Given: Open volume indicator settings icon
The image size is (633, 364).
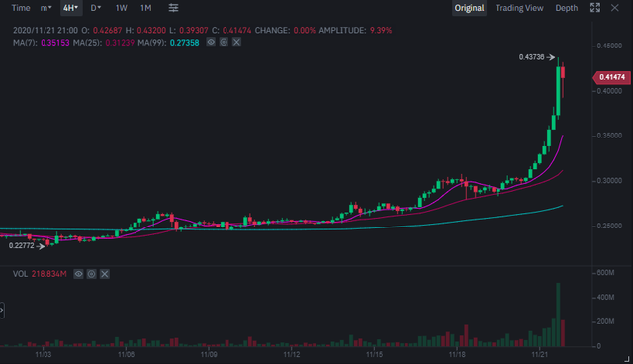Looking at the screenshot, I should tap(91, 274).
